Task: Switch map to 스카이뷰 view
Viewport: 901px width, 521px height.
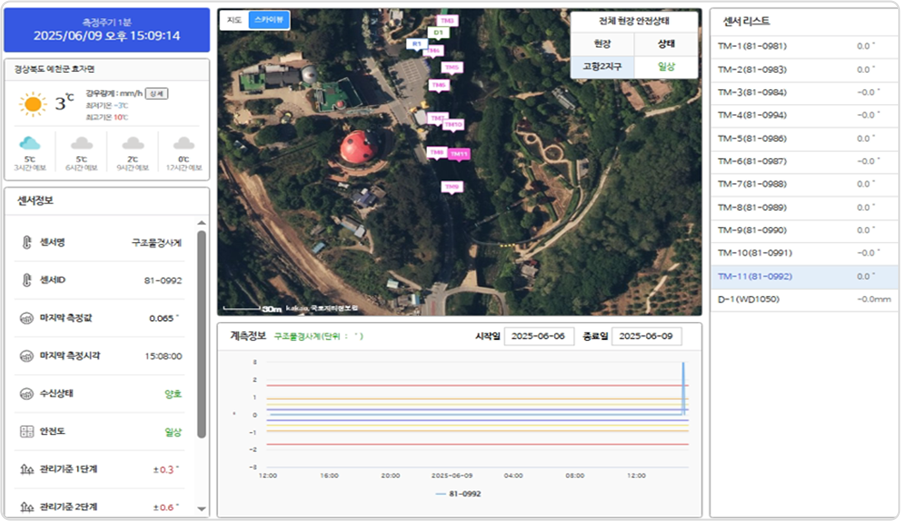Action: [269, 20]
